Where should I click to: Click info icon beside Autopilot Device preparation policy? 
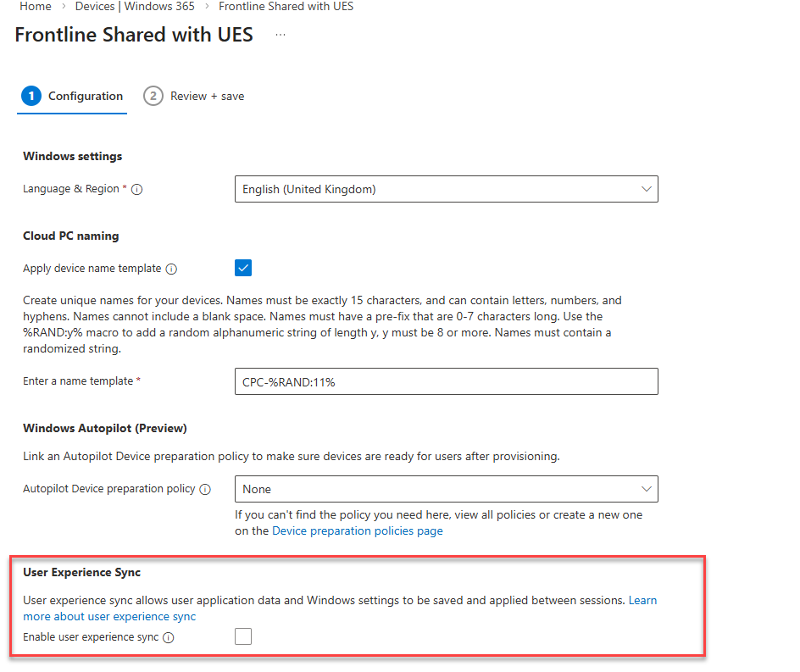[x=206, y=490]
